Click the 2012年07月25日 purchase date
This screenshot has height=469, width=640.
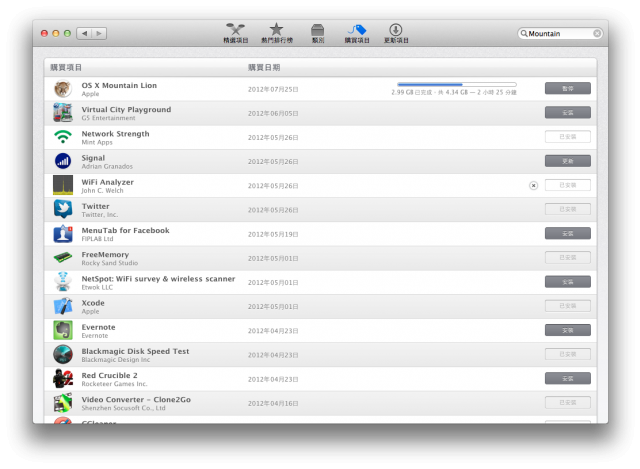[273, 89]
